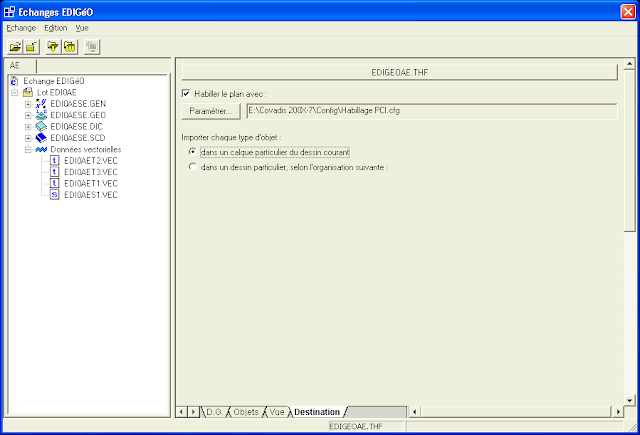Click the Données vectorielles wave icon
The height and width of the screenshot is (435, 640).
(41, 149)
